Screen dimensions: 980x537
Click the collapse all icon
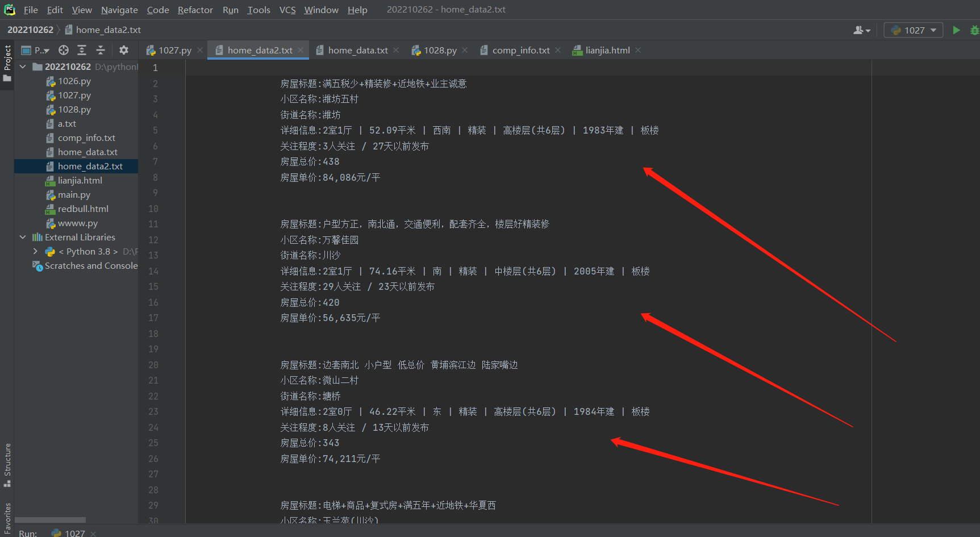pos(101,50)
